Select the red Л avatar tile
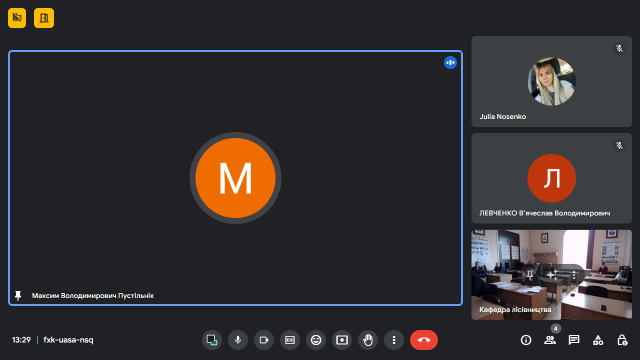The height and width of the screenshot is (360, 640). pos(551,178)
